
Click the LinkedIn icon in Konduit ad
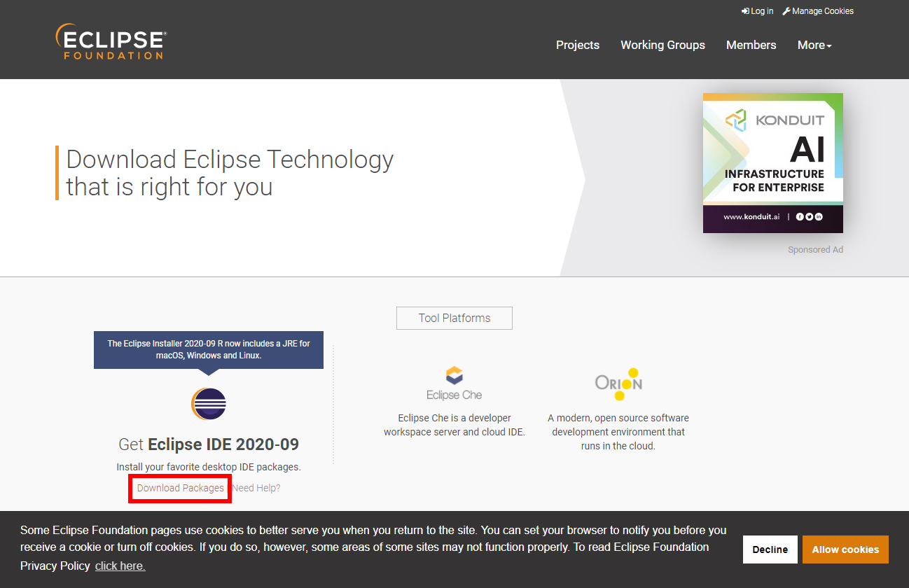818,217
